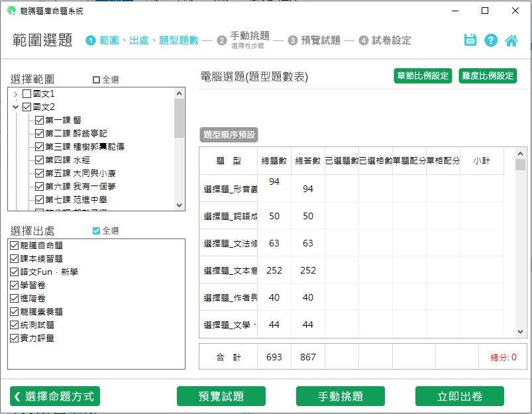Check the 國文1 checkbox
Screen dimensions: 532x414
[x=27, y=93]
